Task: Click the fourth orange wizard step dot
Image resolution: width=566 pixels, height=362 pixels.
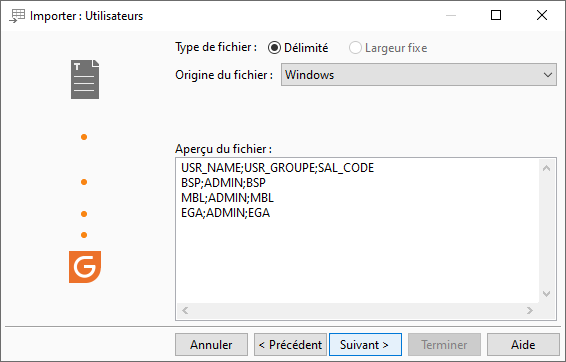Action: (x=84, y=235)
